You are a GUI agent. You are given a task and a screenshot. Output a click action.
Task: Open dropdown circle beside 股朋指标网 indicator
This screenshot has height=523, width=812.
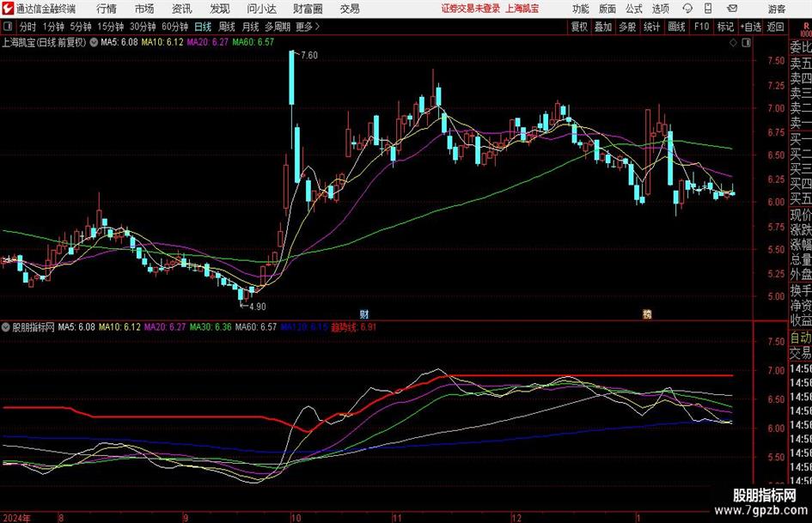[6, 327]
